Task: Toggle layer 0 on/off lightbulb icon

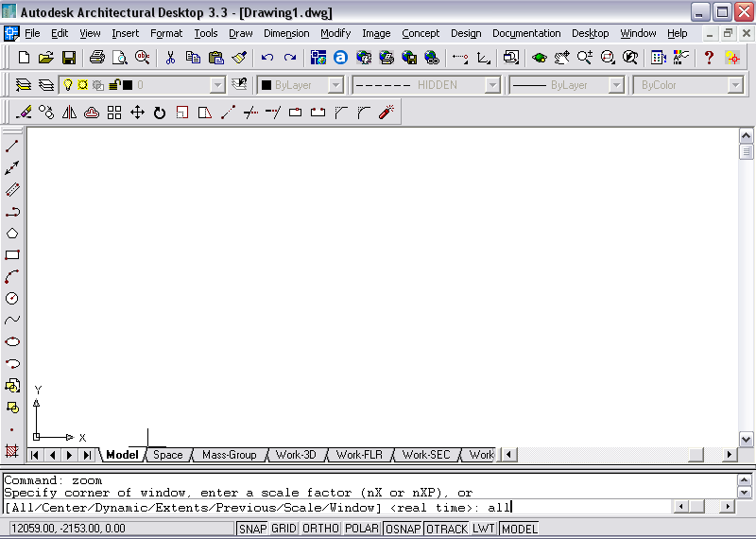Action: 68,85
